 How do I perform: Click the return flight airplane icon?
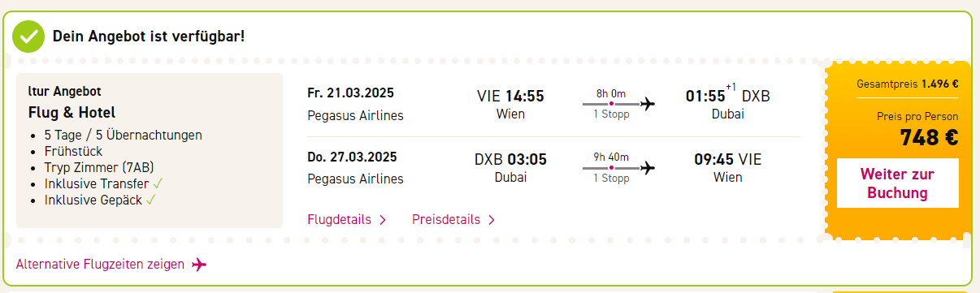[648, 168]
